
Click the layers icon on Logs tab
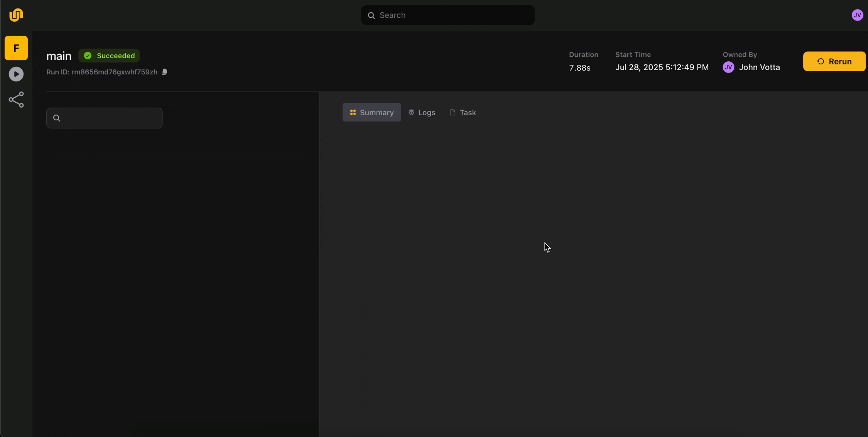(x=411, y=112)
